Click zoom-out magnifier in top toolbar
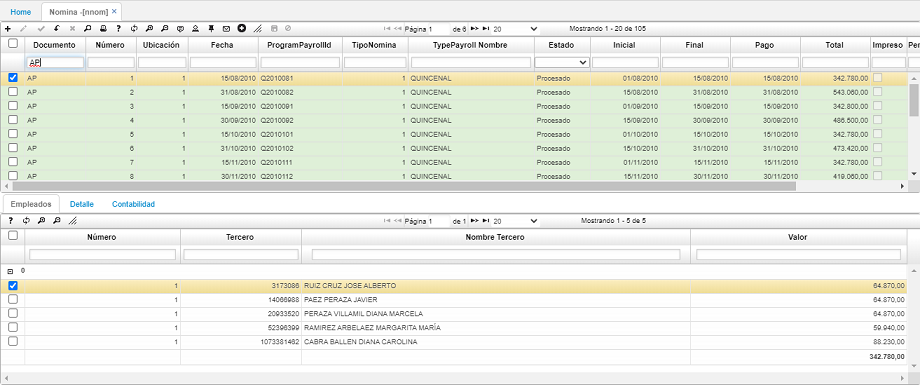The height and width of the screenshot is (387, 920). (x=165, y=29)
